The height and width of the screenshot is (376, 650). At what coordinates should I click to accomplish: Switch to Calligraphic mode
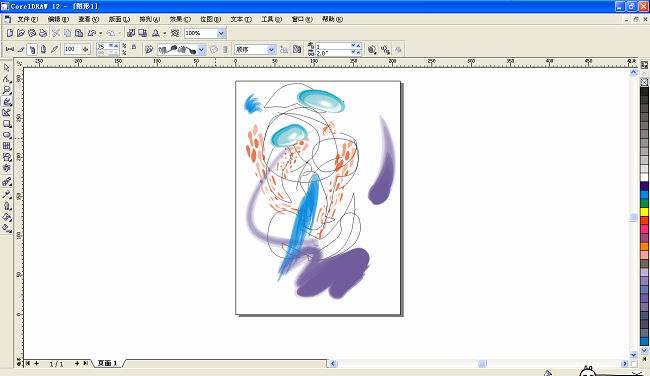43,49
